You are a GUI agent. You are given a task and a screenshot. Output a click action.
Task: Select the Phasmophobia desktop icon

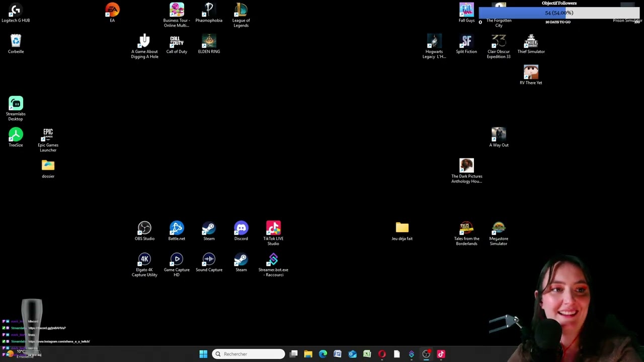coord(209,13)
